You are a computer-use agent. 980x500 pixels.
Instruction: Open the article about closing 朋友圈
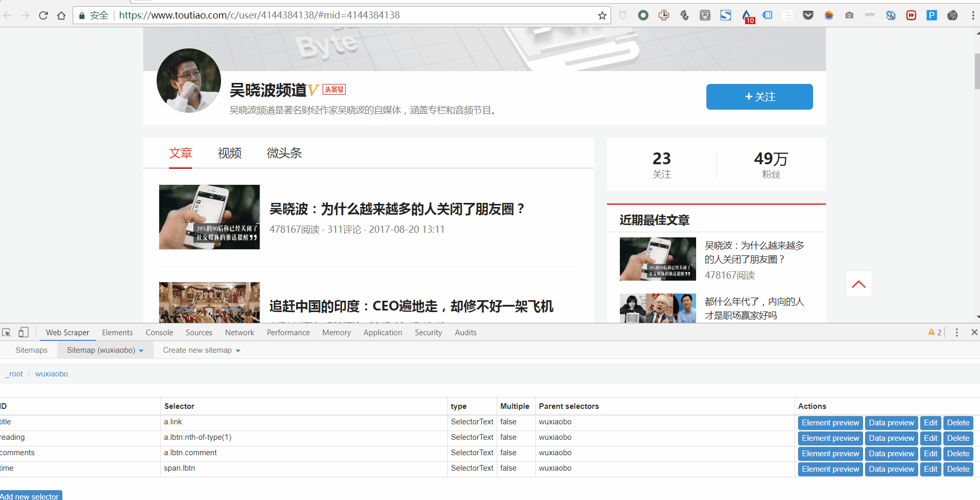coord(396,209)
